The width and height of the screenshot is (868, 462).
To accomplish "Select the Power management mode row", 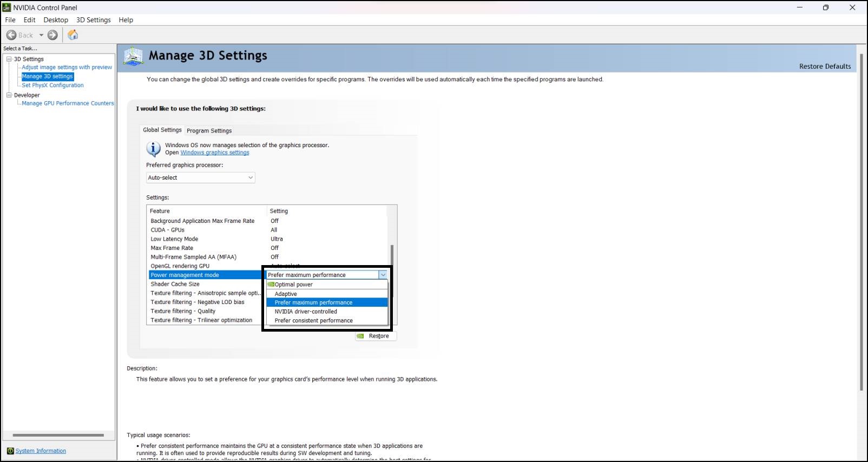I will (x=206, y=275).
